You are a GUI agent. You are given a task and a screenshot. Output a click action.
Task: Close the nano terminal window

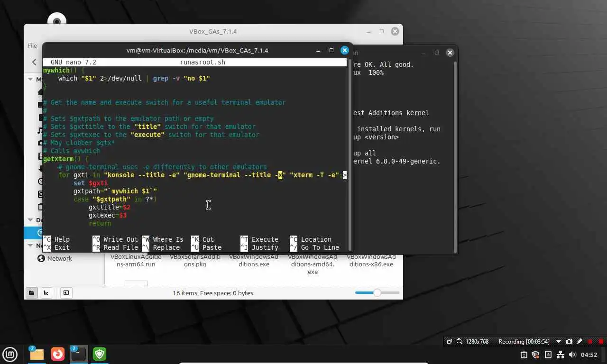(x=345, y=50)
